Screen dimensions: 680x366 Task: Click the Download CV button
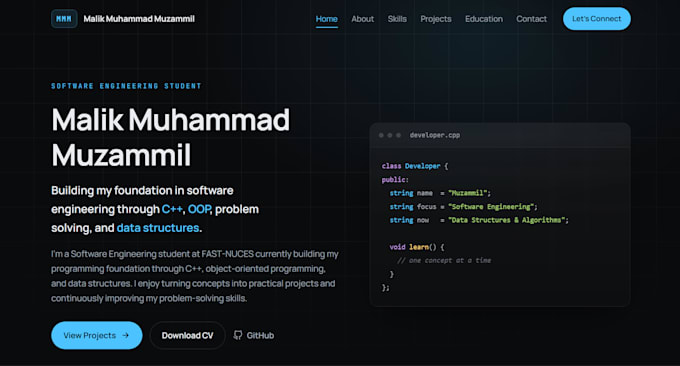click(x=187, y=335)
